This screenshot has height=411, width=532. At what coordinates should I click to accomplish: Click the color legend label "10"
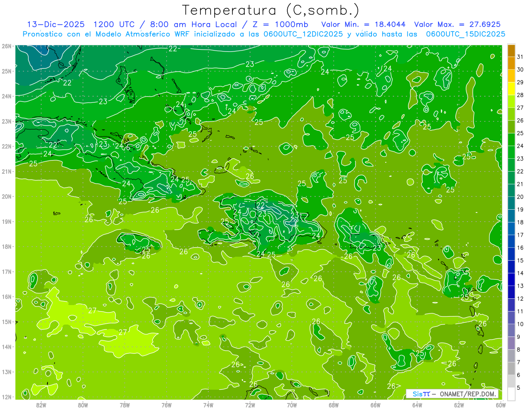[520, 324]
